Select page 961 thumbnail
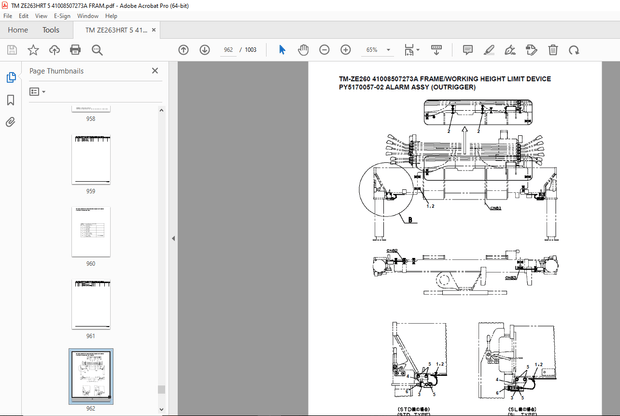 point(91,304)
